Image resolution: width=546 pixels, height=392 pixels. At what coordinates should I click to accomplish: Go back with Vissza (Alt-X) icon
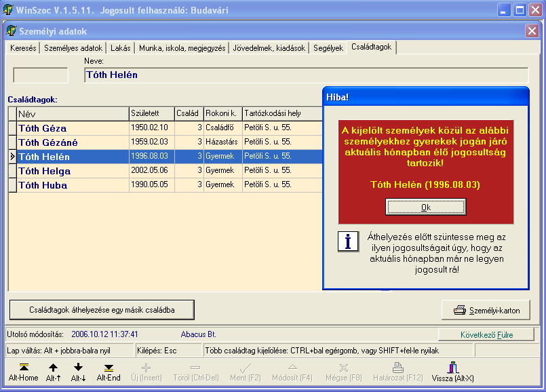(452, 368)
